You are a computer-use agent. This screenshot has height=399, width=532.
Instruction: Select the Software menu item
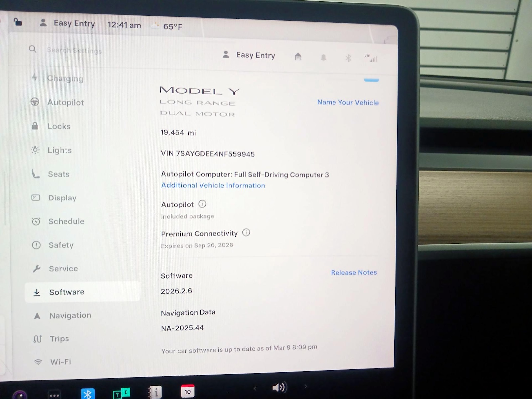(82, 292)
